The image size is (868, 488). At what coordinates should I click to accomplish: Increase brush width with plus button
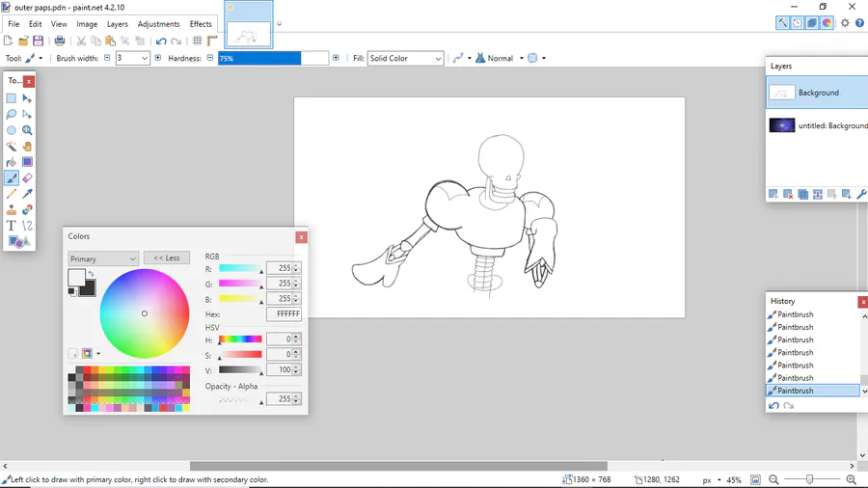(x=158, y=58)
